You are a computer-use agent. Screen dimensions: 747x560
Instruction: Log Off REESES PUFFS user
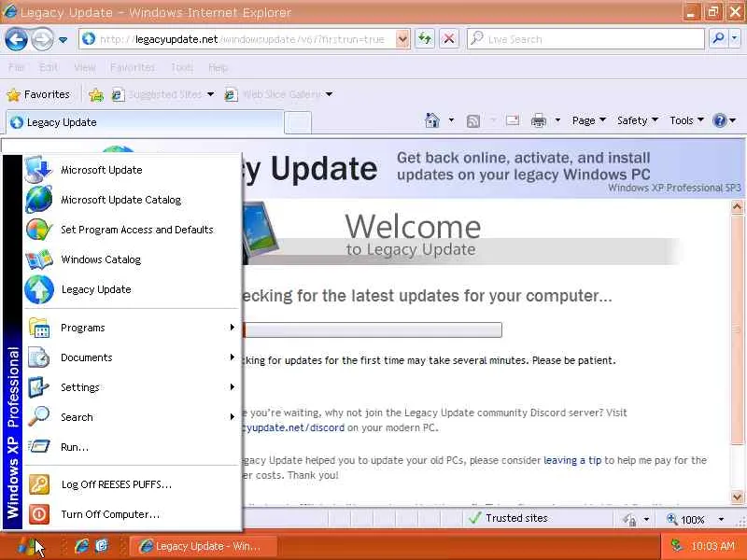(x=133, y=484)
